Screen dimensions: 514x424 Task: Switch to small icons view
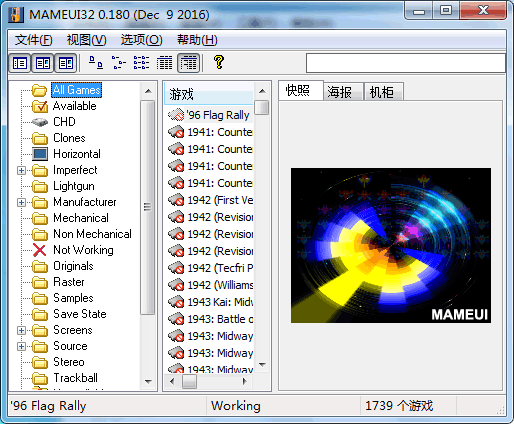(x=119, y=63)
